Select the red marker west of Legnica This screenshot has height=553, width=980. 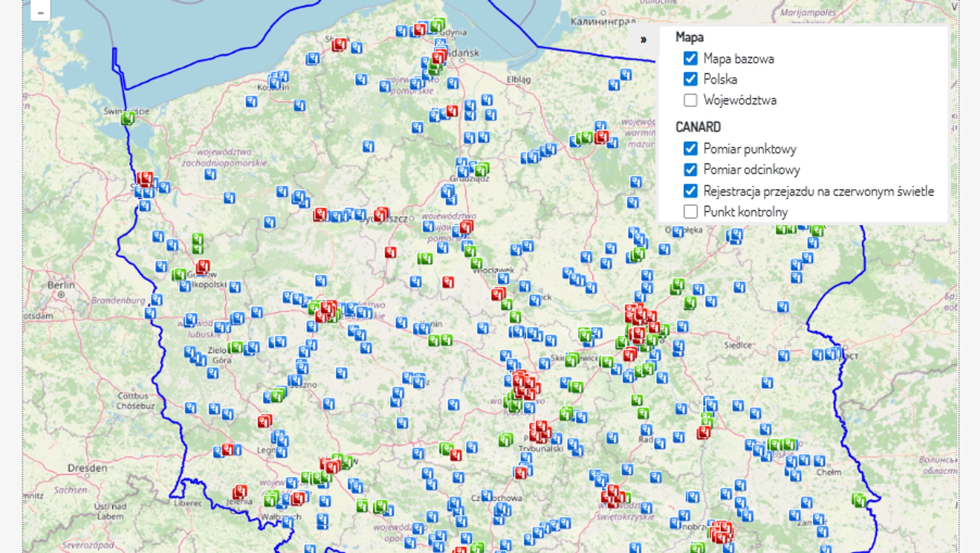coord(228,449)
